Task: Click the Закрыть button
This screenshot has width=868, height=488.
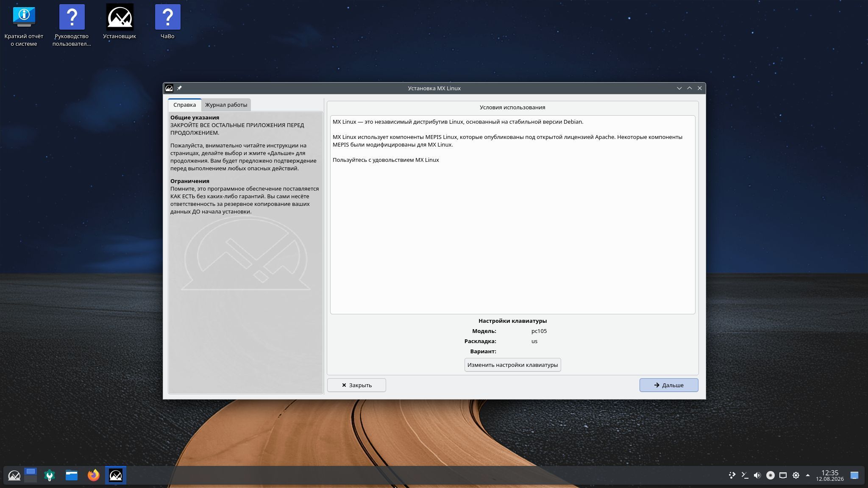Action: point(356,385)
